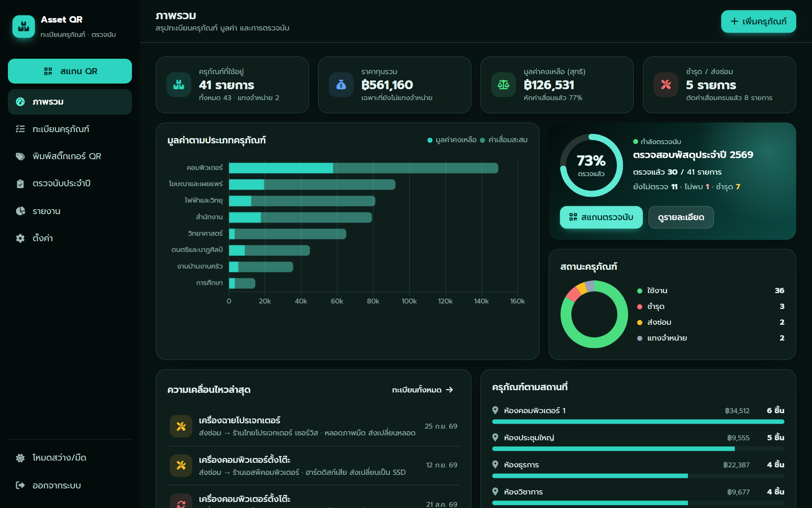Click the ตรวจแล้ว 30 / 41 รายการ text
This screenshot has height=508, width=812.
coord(677,172)
